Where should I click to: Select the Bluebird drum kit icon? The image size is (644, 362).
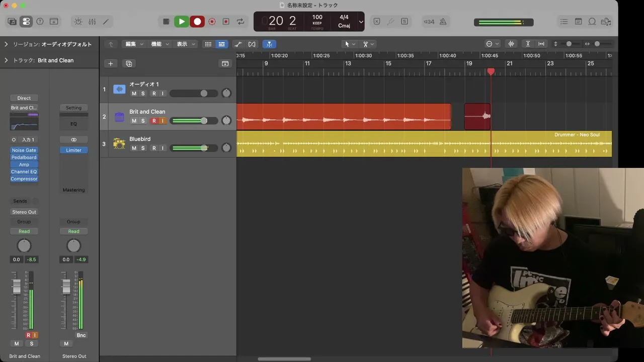(x=119, y=144)
